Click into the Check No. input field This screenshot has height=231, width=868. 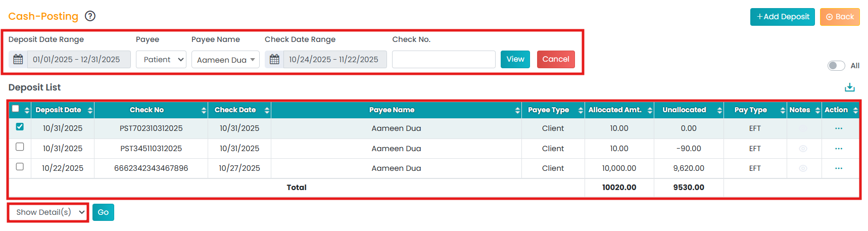[x=444, y=59]
